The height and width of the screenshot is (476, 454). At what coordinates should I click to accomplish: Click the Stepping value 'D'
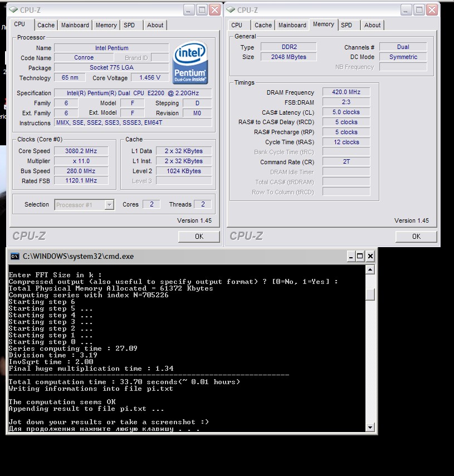[197, 103]
